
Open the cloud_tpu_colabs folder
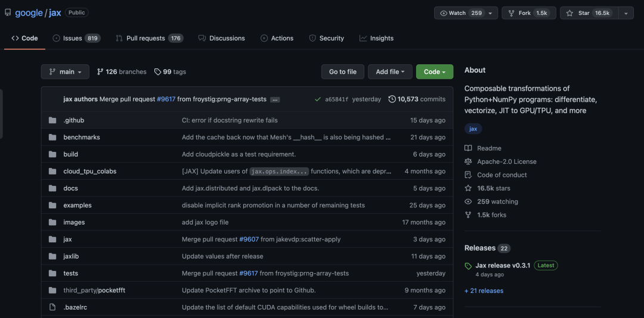click(89, 171)
